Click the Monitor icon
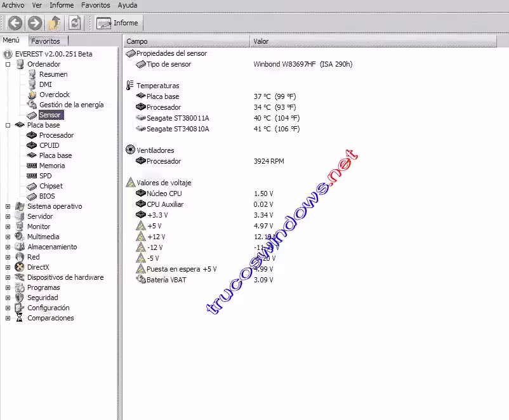509x420 pixels. [x=20, y=226]
